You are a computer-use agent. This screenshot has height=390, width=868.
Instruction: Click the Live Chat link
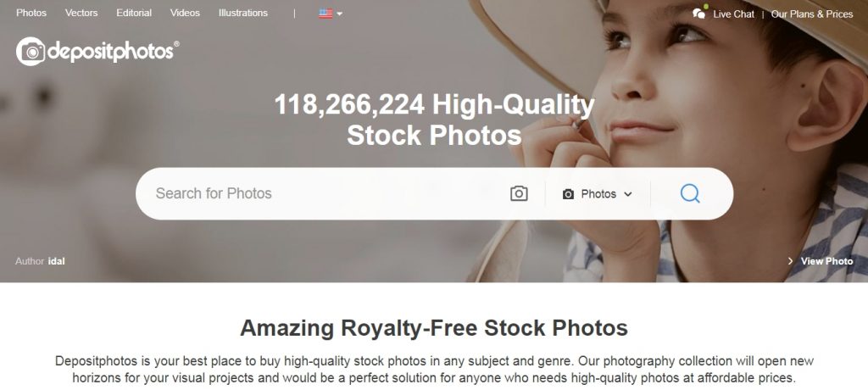733,14
